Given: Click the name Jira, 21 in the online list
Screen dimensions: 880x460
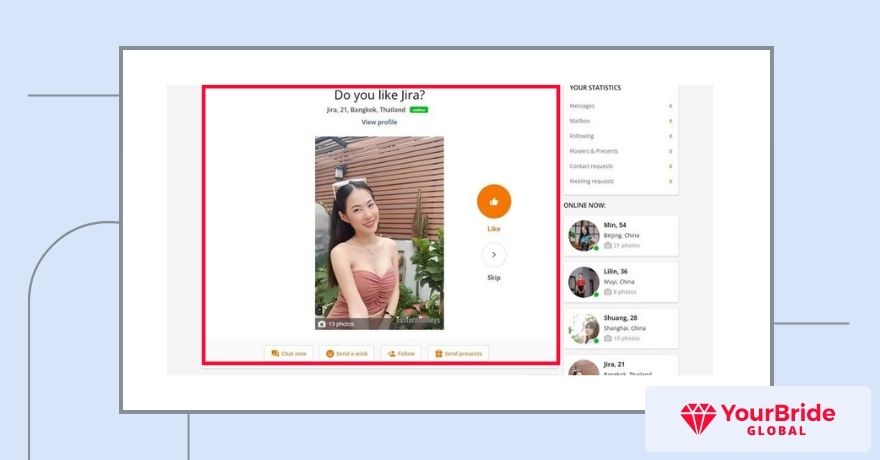Looking at the screenshot, I should [x=614, y=365].
